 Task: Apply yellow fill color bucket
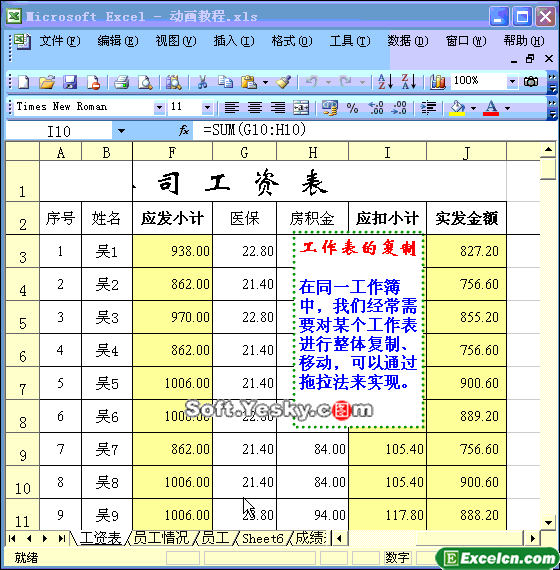(x=457, y=108)
